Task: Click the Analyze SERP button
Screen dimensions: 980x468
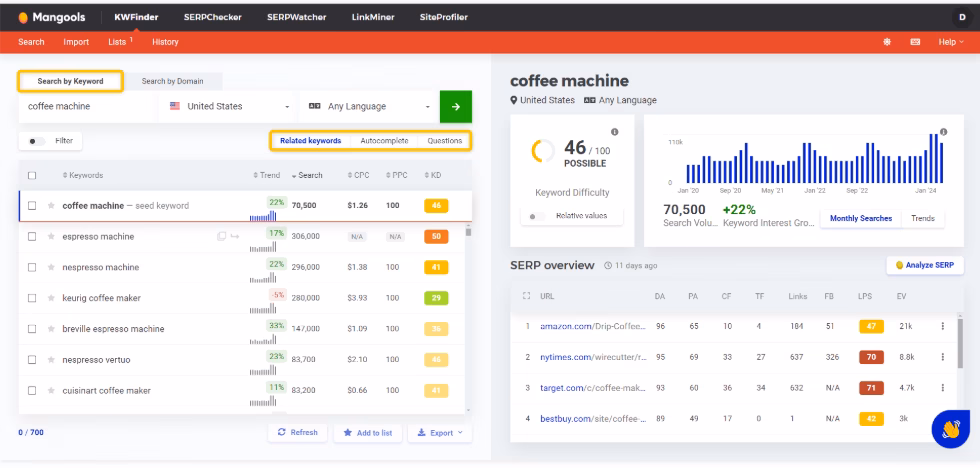Action: point(924,265)
